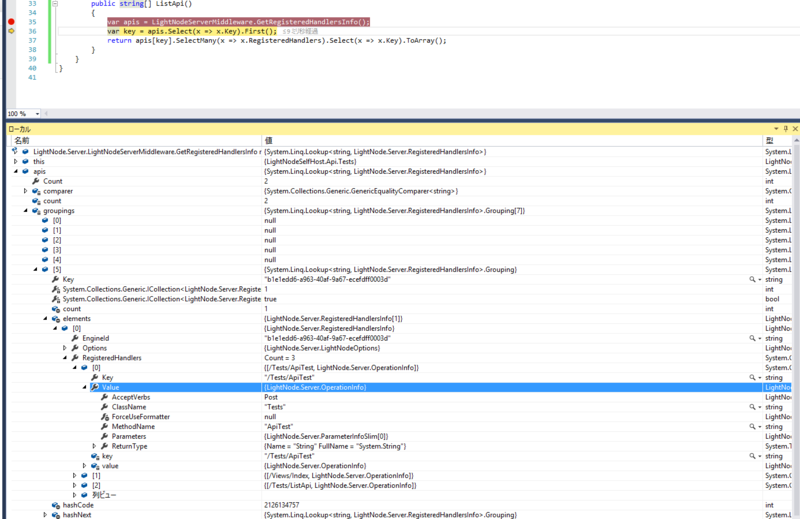Close the Locals panel
Screen dimensions: 800x519
pos(795,129)
